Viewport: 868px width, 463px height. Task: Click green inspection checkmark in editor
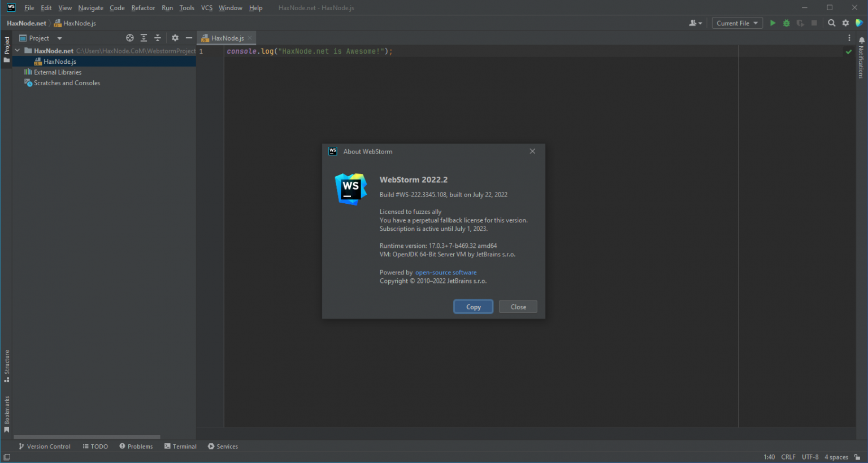click(848, 51)
